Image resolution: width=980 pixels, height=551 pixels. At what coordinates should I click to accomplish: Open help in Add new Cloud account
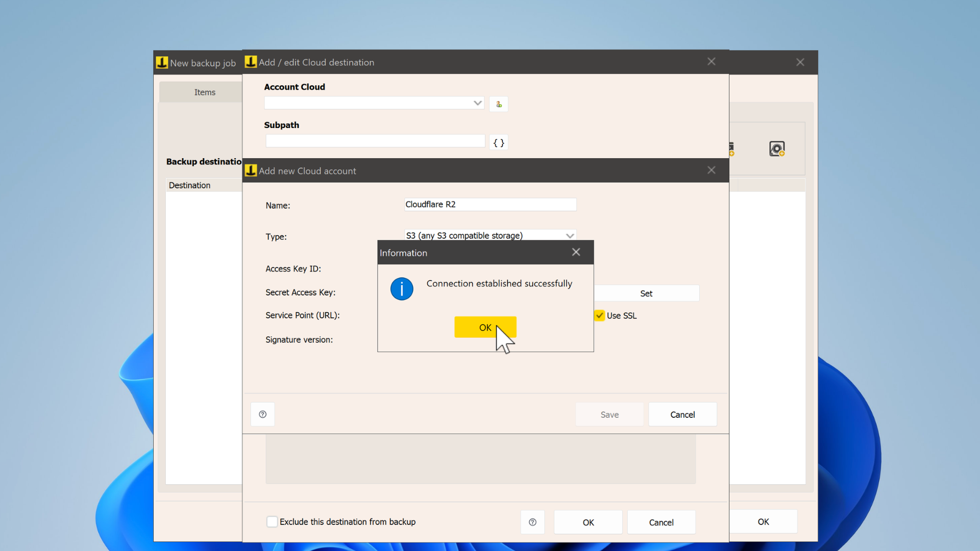(263, 414)
